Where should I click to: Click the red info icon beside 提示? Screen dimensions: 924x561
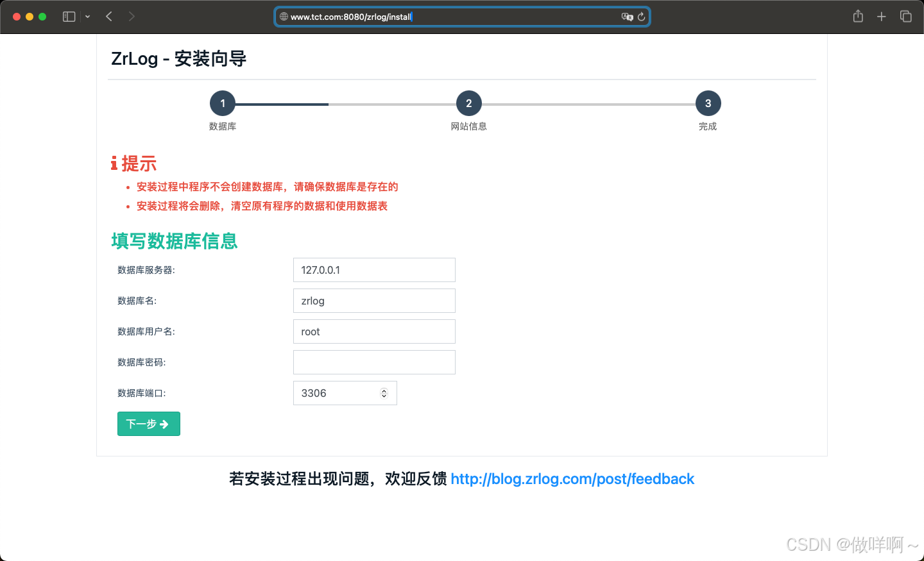pos(114,163)
